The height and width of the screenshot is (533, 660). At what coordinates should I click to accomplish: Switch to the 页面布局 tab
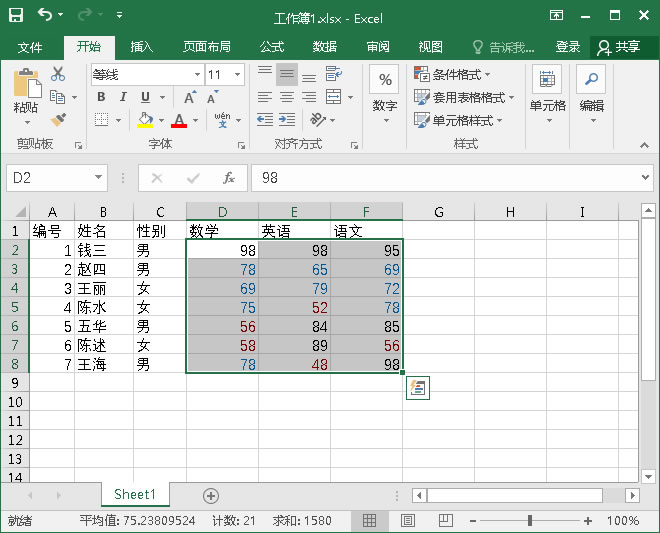click(207, 47)
